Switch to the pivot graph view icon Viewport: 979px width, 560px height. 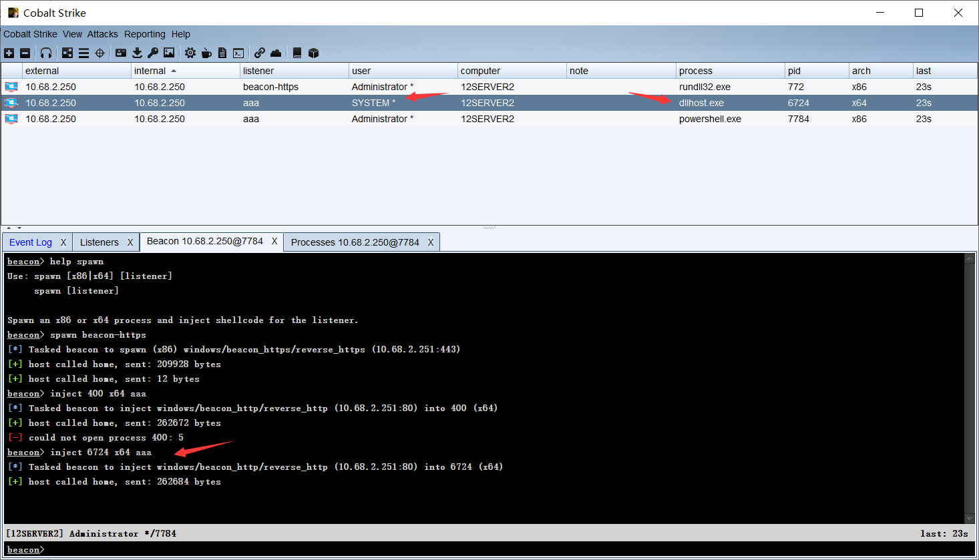tap(67, 53)
